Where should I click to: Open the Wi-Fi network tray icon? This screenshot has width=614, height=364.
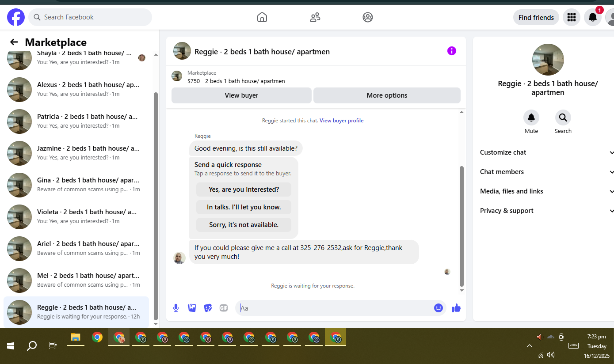tap(541, 355)
